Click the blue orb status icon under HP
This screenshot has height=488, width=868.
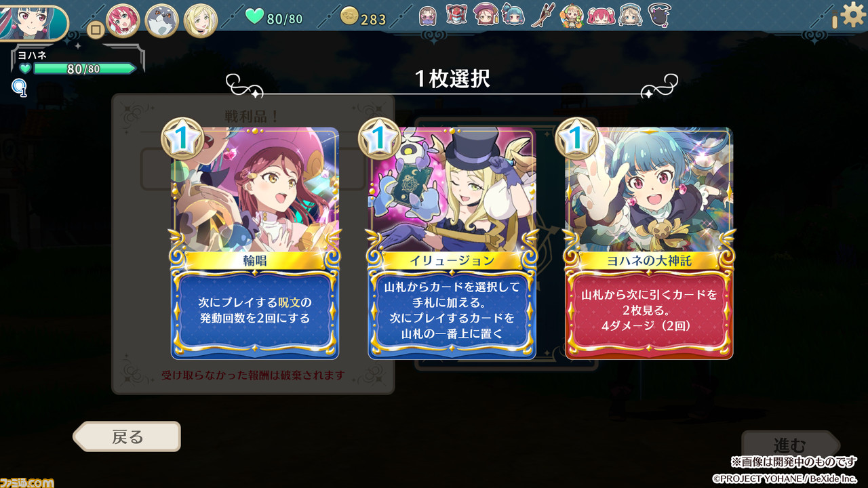(x=19, y=87)
